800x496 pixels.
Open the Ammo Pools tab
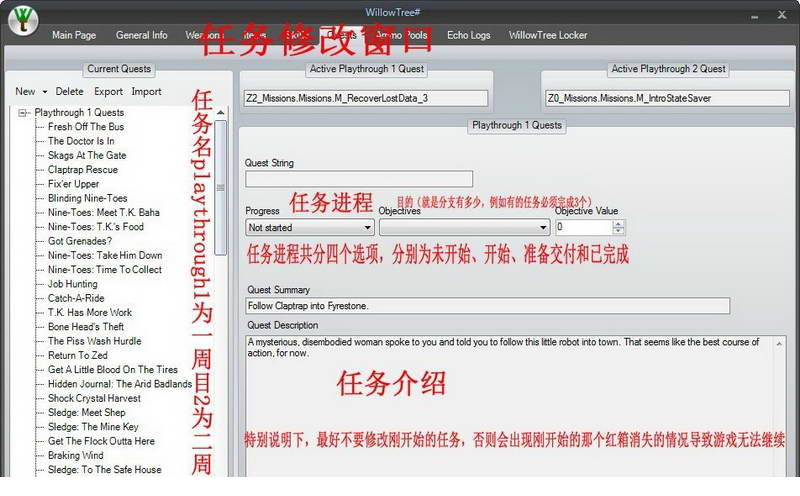pos(402,35)
